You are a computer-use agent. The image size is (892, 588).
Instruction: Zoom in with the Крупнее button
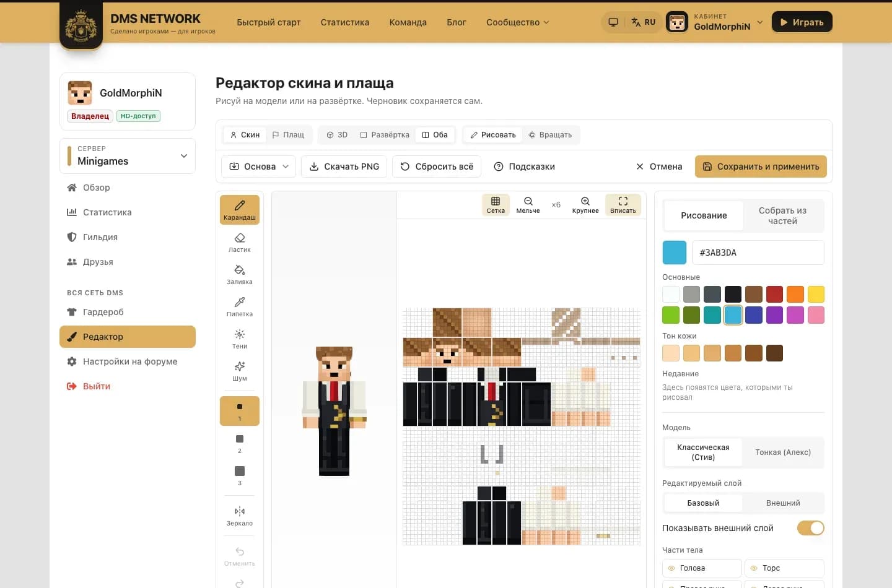585,205
